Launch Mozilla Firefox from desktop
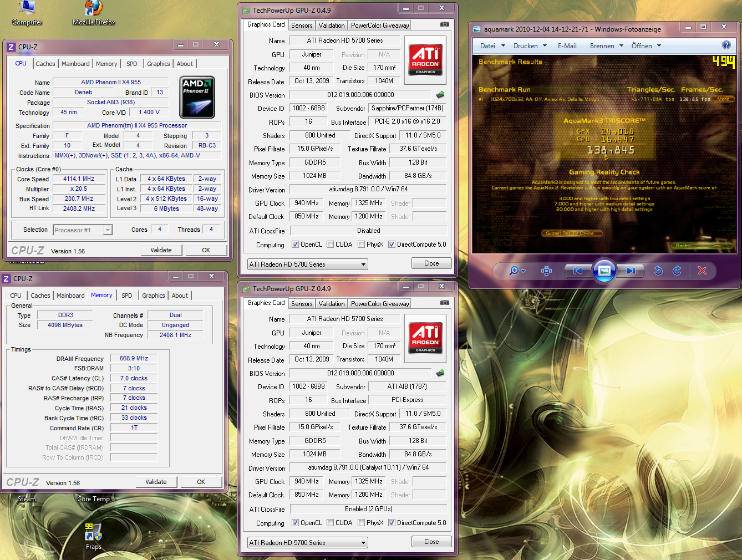742x560 pixels. (x=94, y=13)
